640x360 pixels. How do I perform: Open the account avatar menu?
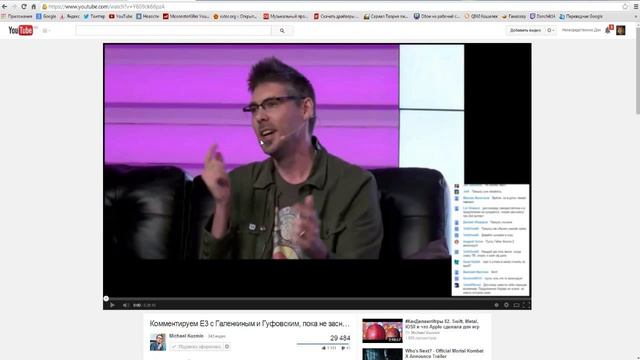(620, 30)
